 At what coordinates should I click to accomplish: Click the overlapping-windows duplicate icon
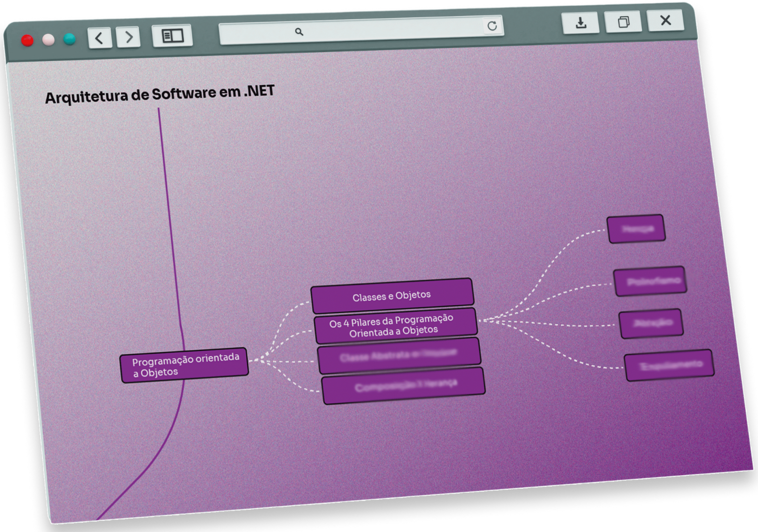click(x=623, y=21)
